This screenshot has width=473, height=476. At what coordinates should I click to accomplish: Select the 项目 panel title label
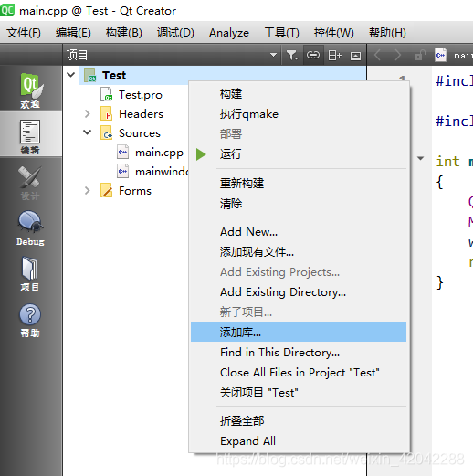click(x=77, y=55)
